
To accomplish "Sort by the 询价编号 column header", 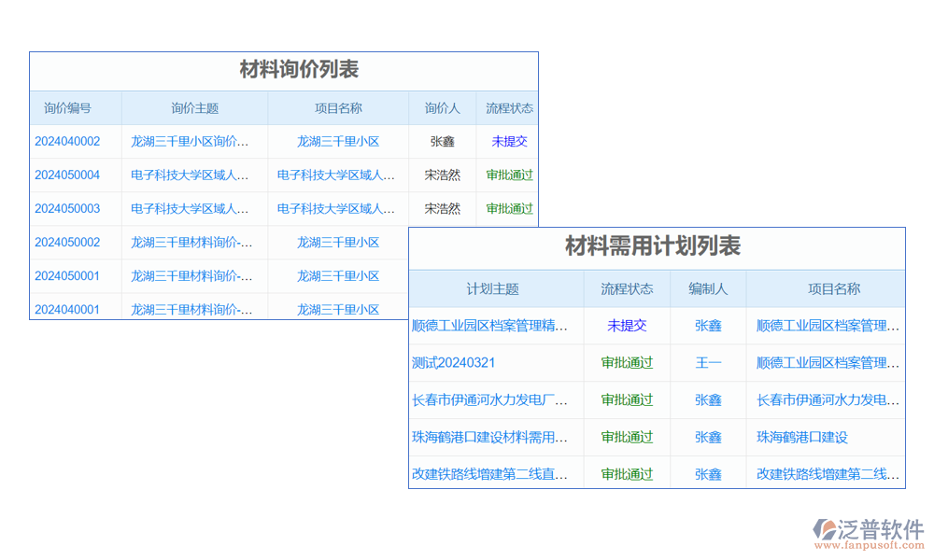I will tap(67, 108).
